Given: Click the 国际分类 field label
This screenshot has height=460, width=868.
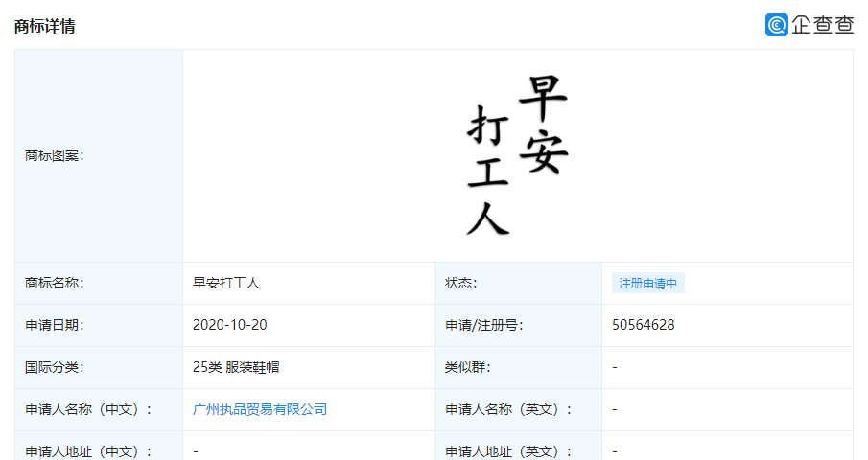Looking at the screenshot, I should pyautogui.click(x=54, y=367).
